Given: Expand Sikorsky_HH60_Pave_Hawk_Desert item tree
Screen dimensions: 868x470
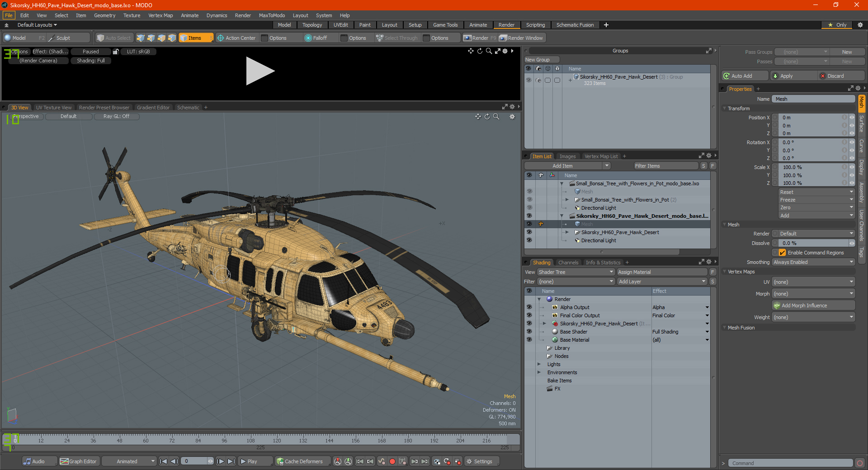Looking at the screenshot, I should click(567, 232).
